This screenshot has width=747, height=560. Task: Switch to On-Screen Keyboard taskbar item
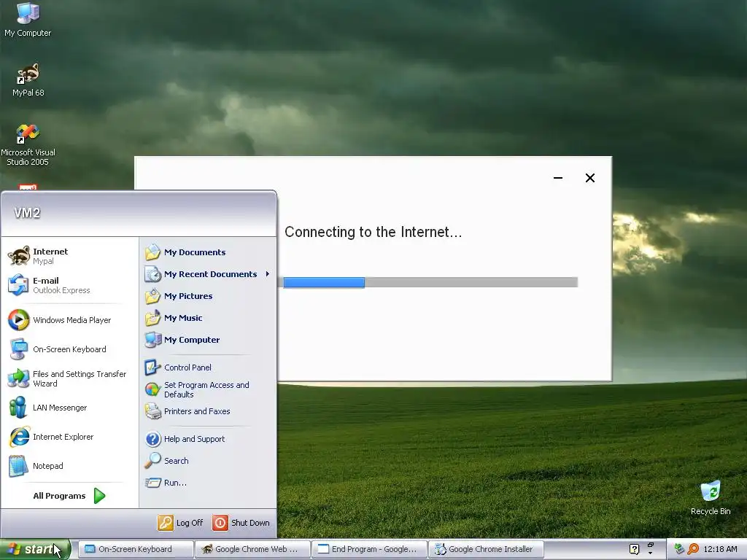point(136,549)
